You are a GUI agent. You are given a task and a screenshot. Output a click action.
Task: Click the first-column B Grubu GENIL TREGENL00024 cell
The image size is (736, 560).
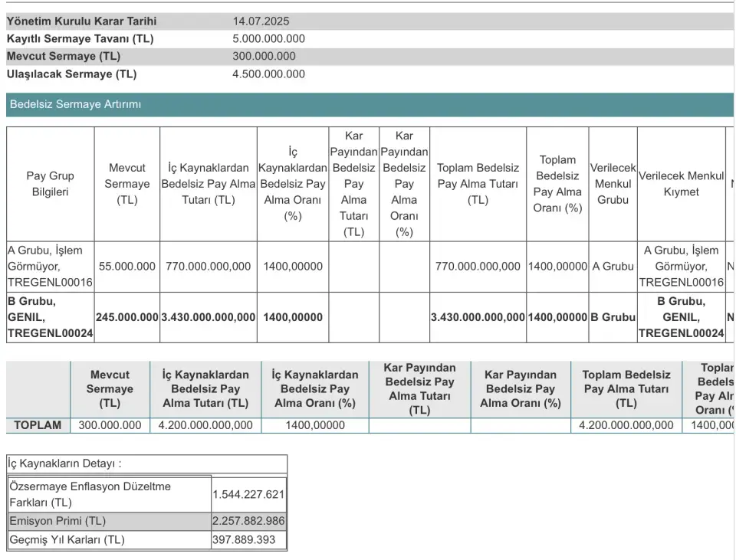50,317
